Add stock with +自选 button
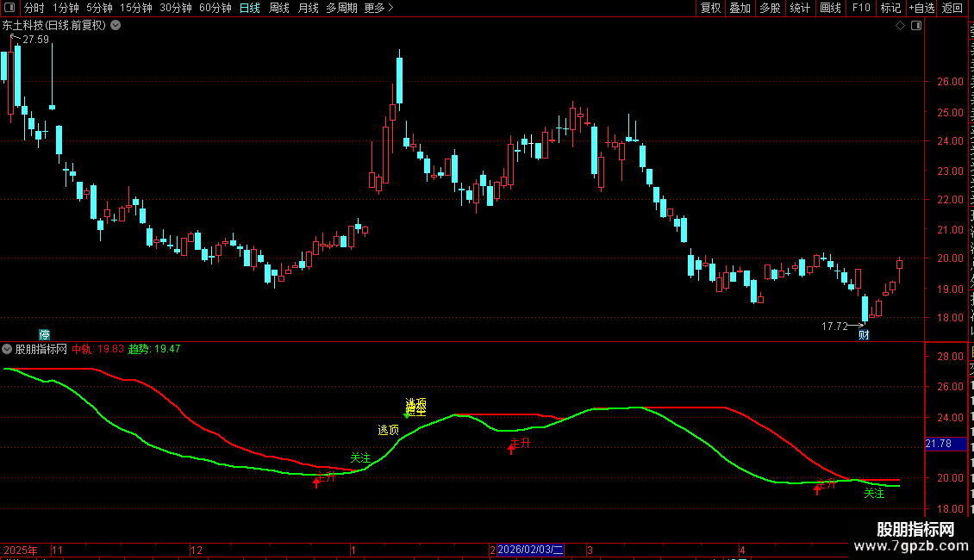Screen dimensions: 974x560 [x=921, y=8]
